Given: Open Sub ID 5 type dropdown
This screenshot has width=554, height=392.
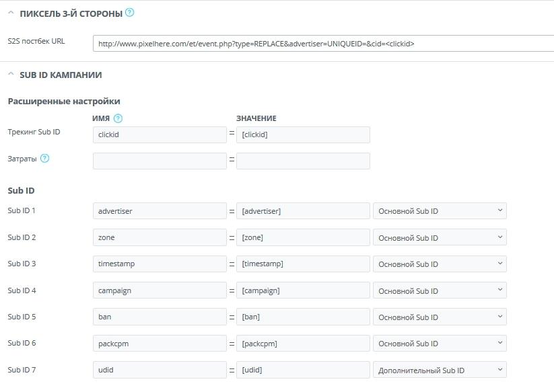Looking at the screenshot, I should 440,317.
